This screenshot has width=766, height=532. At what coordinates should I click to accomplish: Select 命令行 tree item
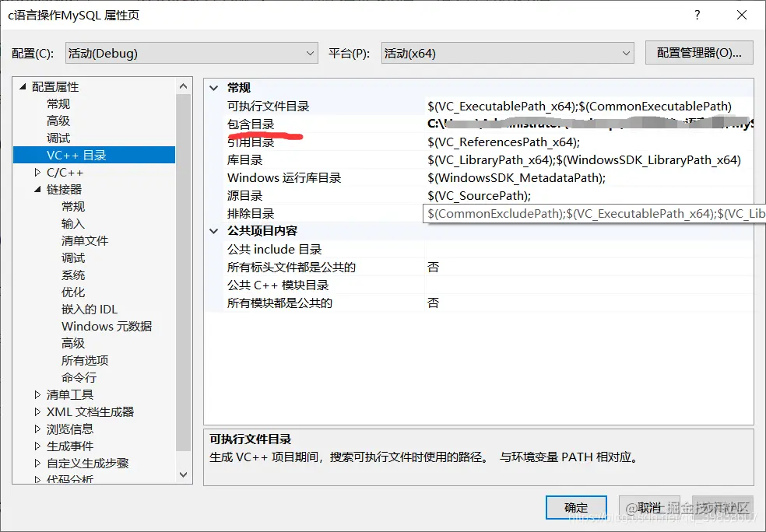[x=79, y=377]
